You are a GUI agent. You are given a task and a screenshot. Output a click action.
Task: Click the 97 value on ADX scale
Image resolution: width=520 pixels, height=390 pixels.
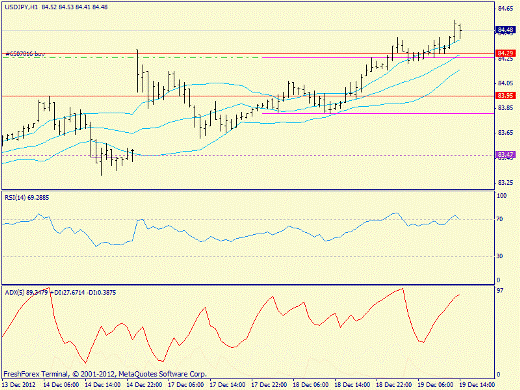500,291
